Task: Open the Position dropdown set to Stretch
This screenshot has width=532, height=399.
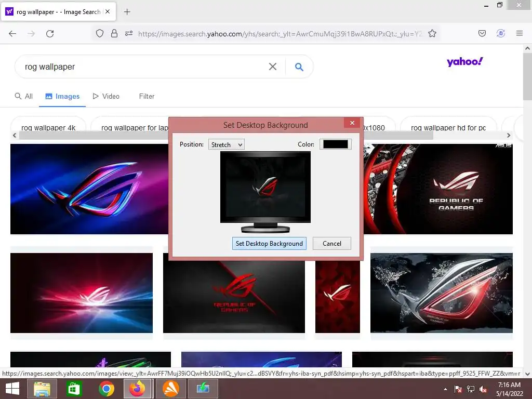Action: coord(226,144)
